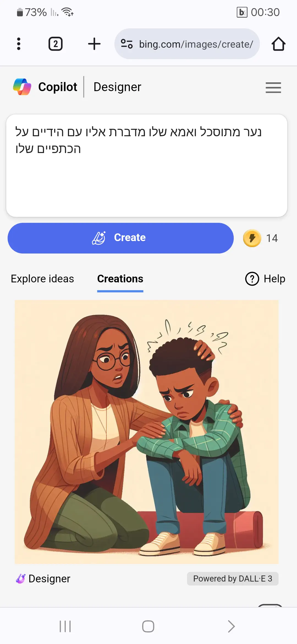Image resolution: width=297 pixels, height=644 pixels.
Task: Tap the 14 boosts counter
Action: (x=272, y=238)
